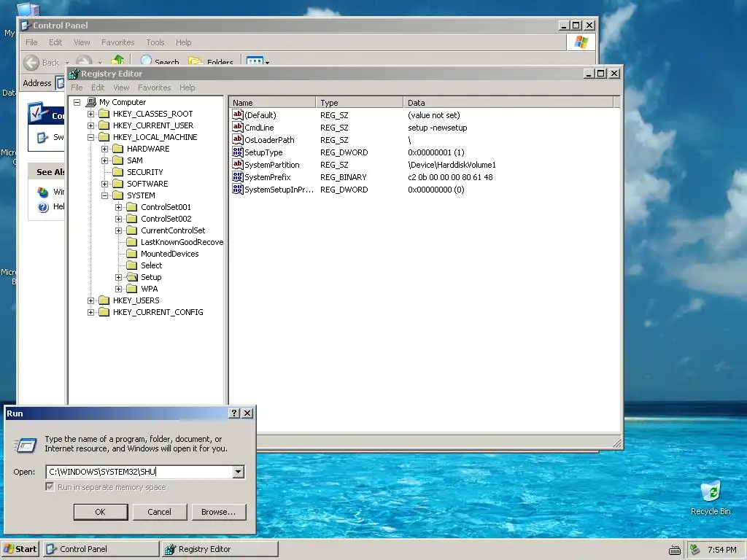Click the \Device\HarddiskVolume1 data cell
This screenshot has height=560, width=747.
click(x=452, y=165)
